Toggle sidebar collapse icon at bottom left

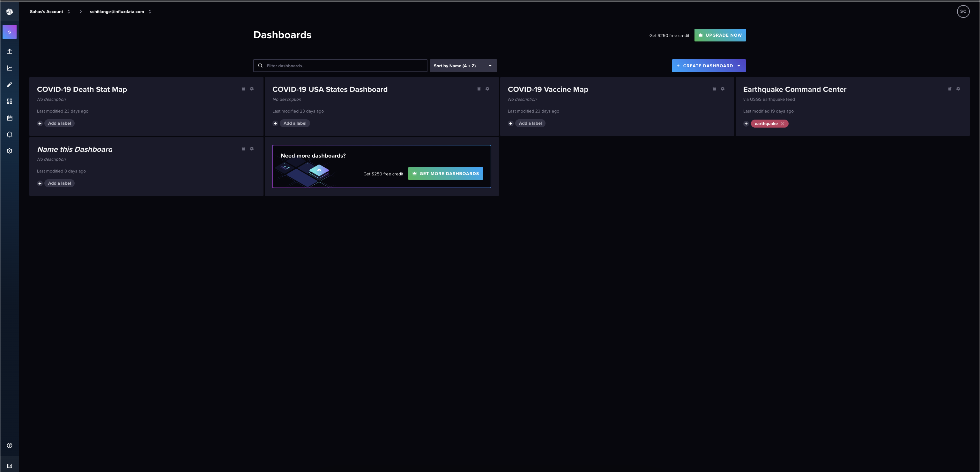coord(10,466)
